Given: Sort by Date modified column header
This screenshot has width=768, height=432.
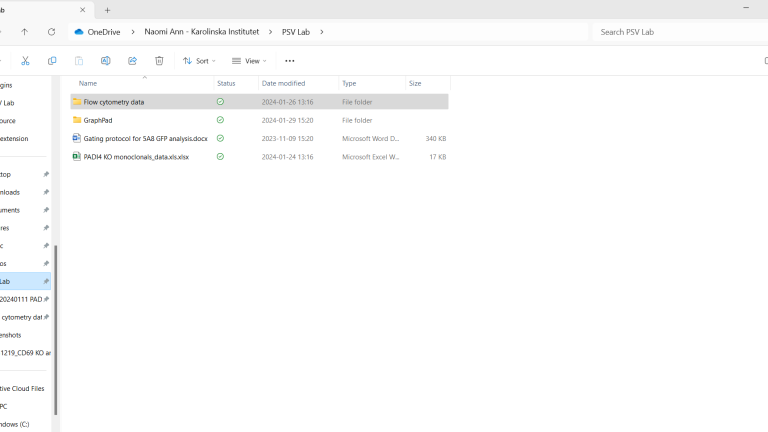Looking at the screenshot, I should click(x=284, y=83).
